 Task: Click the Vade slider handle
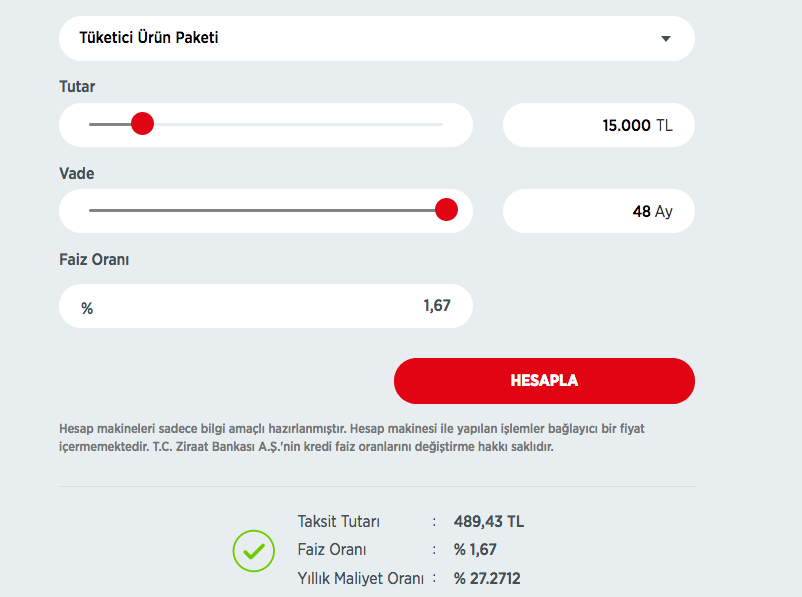click(446, 210)
